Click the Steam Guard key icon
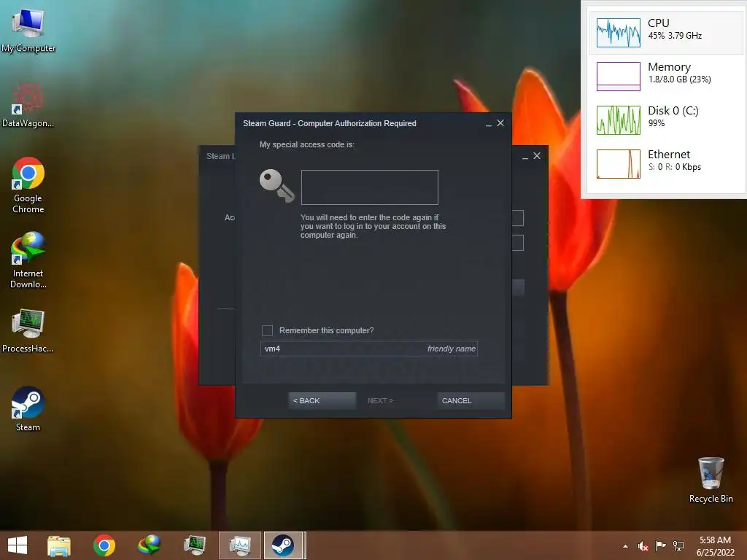 click(x=276, y=186)
